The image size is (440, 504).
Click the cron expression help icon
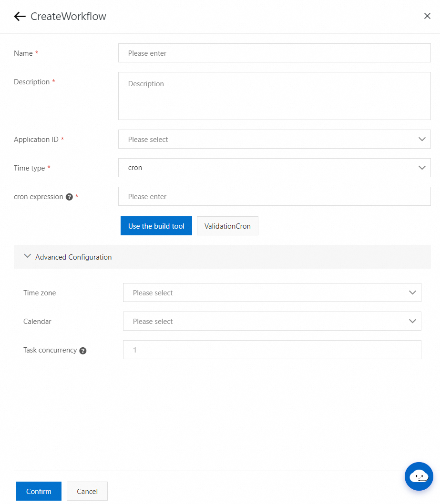click(x=69, y=197)
